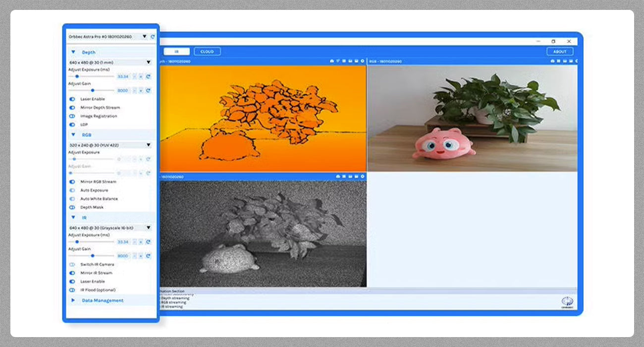The height and width of the screenshot is (347, 644).
Task: Switch to the IR tab
Action: pyautogui.click(x=176, y=52)
